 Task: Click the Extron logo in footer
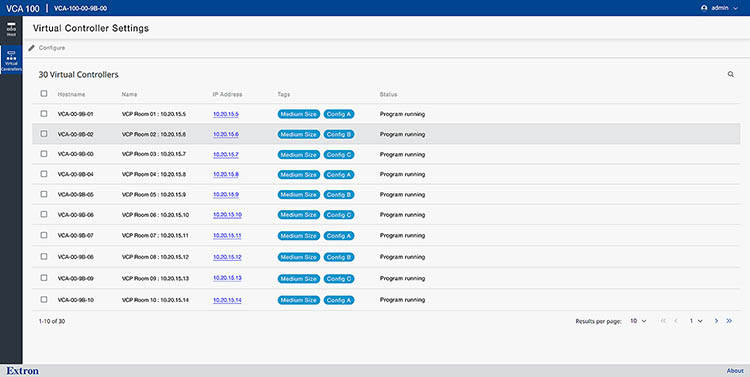click(x=22, y=371)
